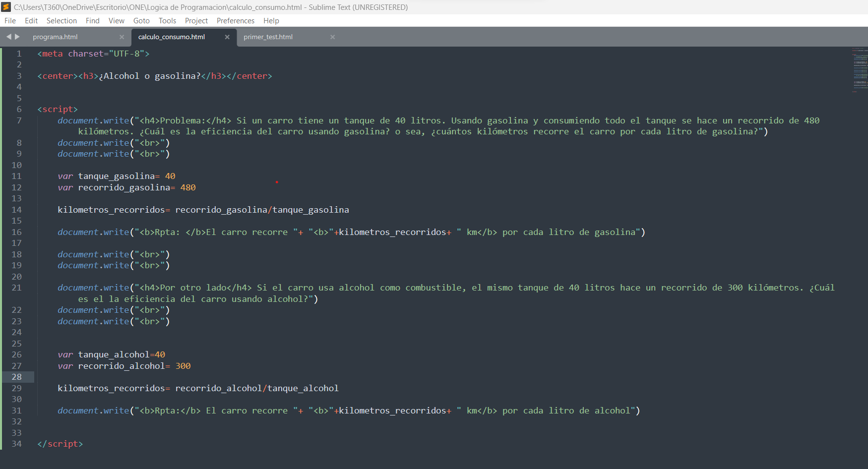Image resolution: width=868 pixels, height=469 pixels.
Task: Click recorrido_alcohol/tanque_alcohol division expression
Action: [257, 388]
